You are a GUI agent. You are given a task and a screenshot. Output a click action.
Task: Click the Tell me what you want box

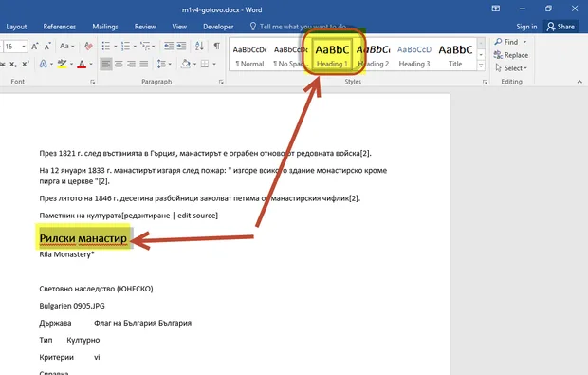(298, 27)
